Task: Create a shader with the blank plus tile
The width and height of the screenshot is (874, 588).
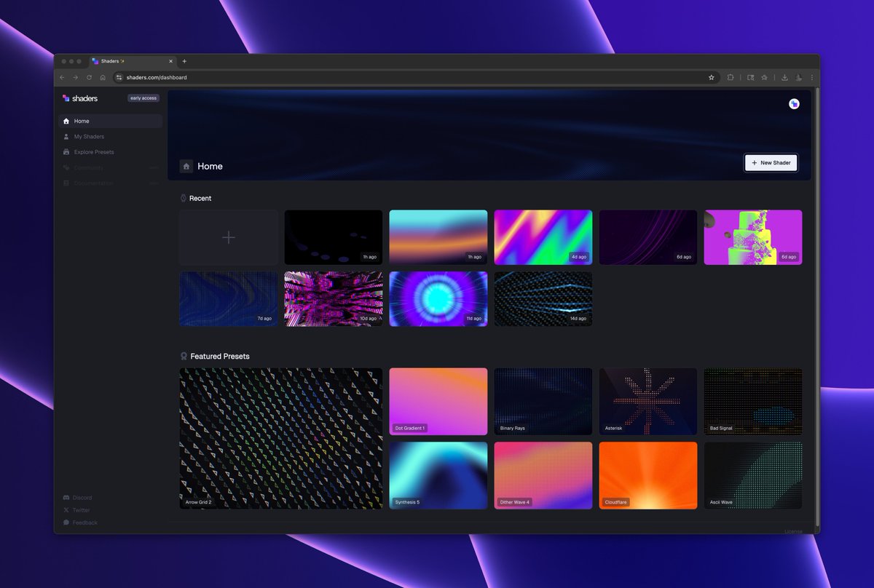Action: [229, 237]
